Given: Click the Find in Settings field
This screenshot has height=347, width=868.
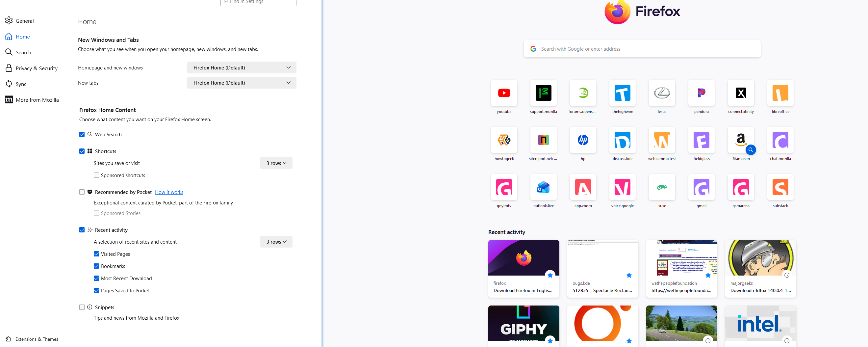Looking at the screenshot, I should tap(258, 2).
